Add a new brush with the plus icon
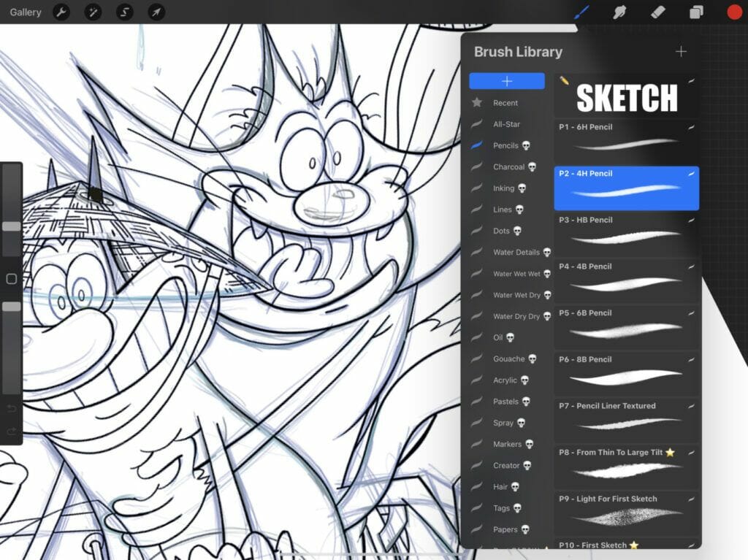This screenshot has height=560, width=748. (x=682, y=52)
